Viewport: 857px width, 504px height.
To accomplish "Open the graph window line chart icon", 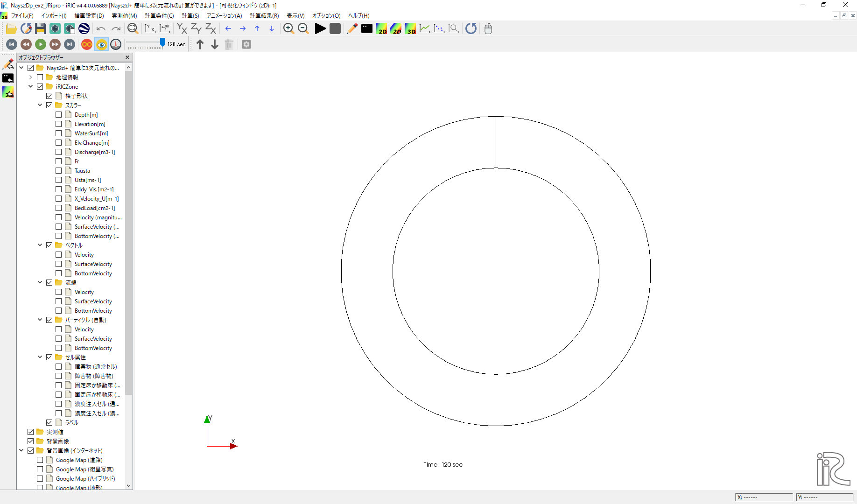I will coord(425,29).
